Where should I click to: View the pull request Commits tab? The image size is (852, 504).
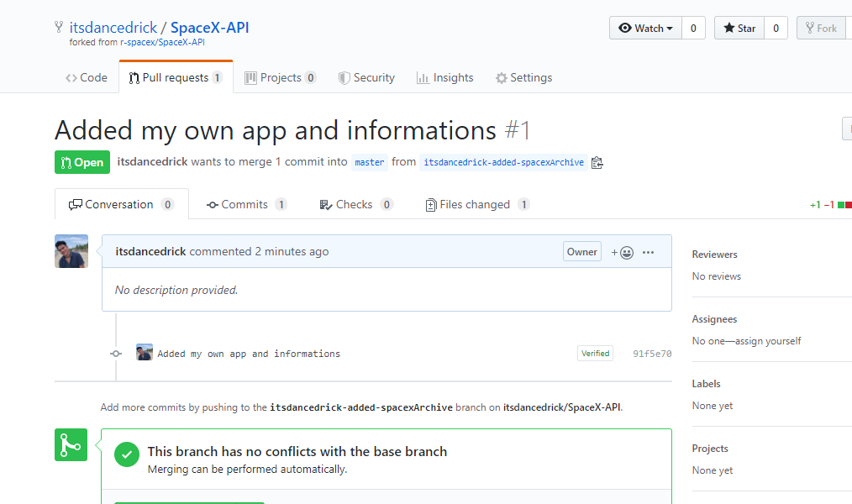[246, 204]
